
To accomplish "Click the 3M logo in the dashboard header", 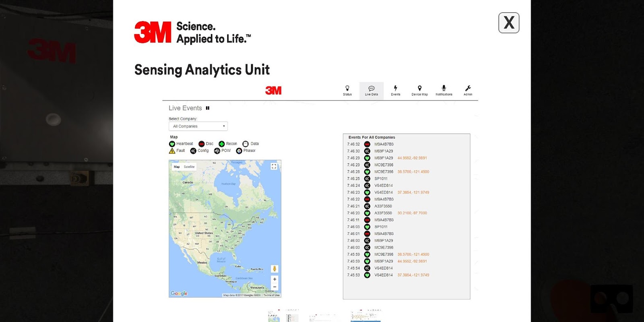I will pos(273,91).
